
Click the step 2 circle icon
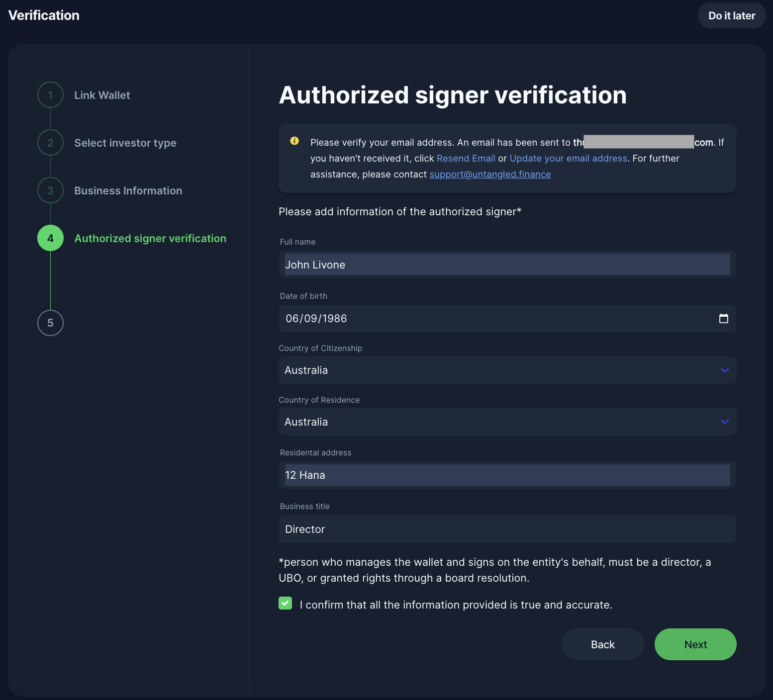50,143
